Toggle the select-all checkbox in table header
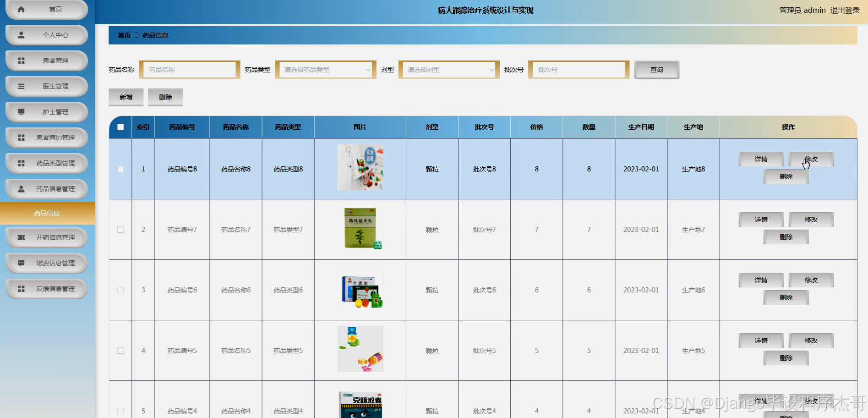 point(120,127)
